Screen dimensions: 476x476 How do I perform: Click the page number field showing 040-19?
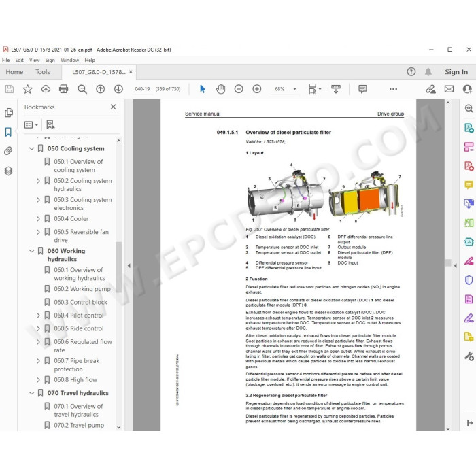pos(142,89)
